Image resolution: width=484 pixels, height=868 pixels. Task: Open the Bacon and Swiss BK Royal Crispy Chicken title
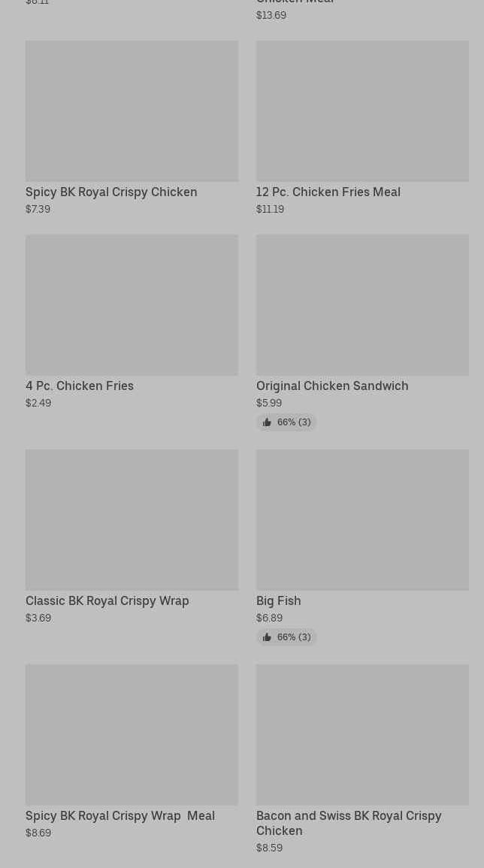349,823
